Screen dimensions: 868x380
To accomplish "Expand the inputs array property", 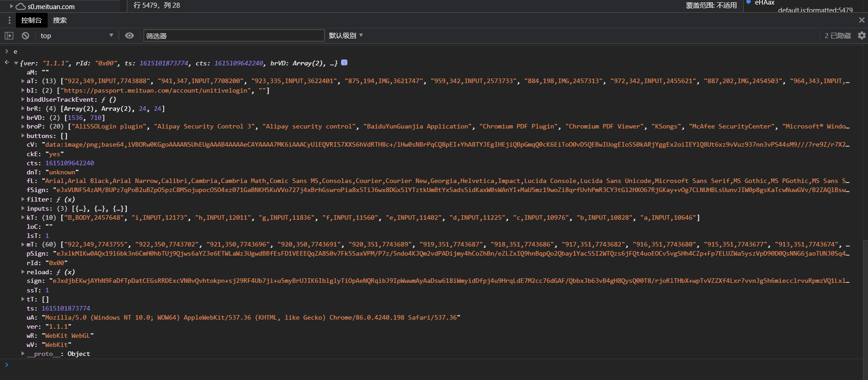I will click(x=23, y=208).
